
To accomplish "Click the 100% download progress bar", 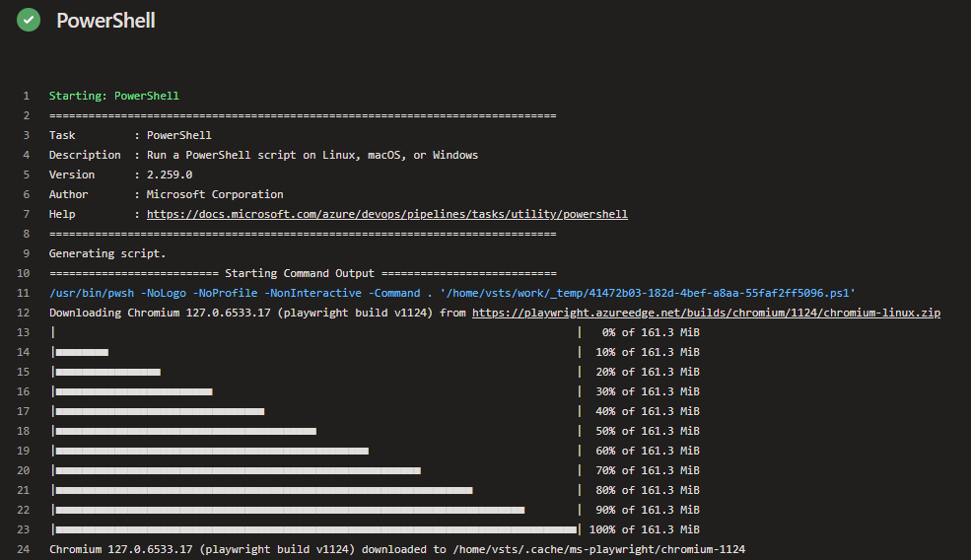I will pos(315,529).
